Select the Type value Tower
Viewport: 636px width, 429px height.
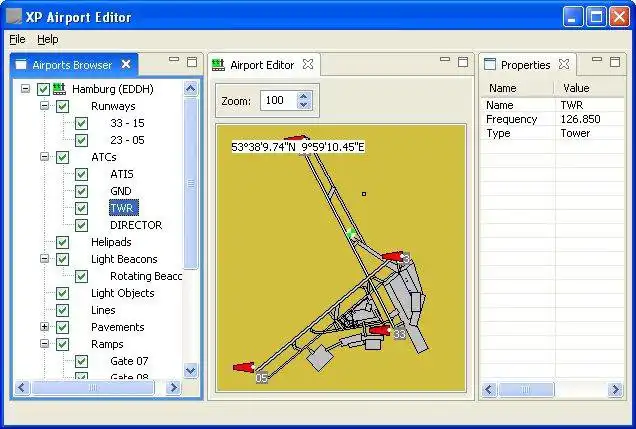point(575,133)
